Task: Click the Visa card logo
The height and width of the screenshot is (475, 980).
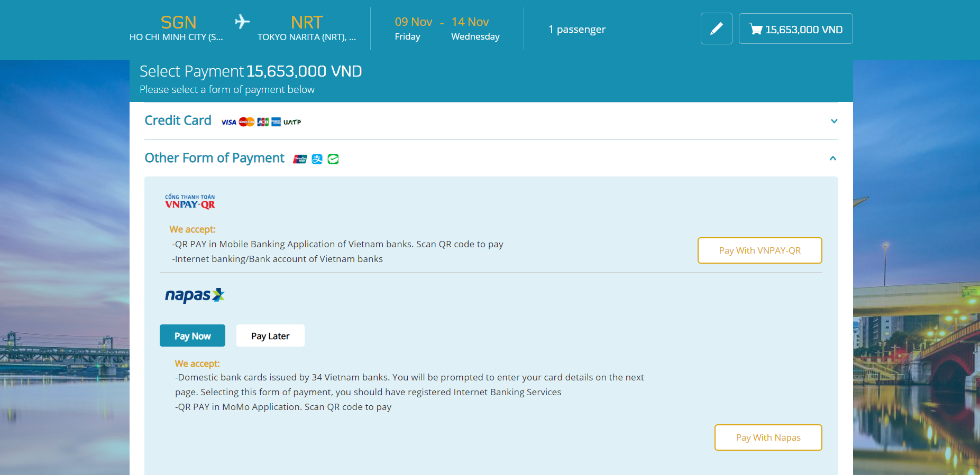Action: [229, 122]
